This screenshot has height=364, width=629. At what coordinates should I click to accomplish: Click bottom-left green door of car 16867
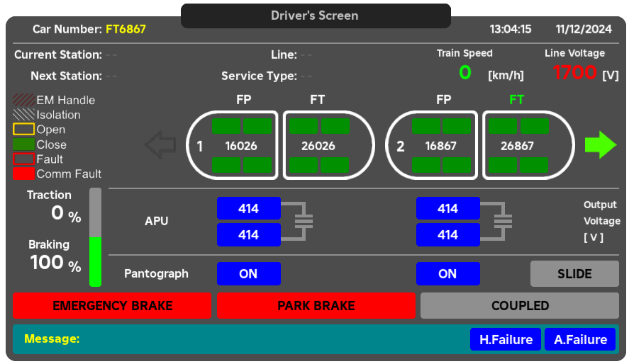click(425, 165)
